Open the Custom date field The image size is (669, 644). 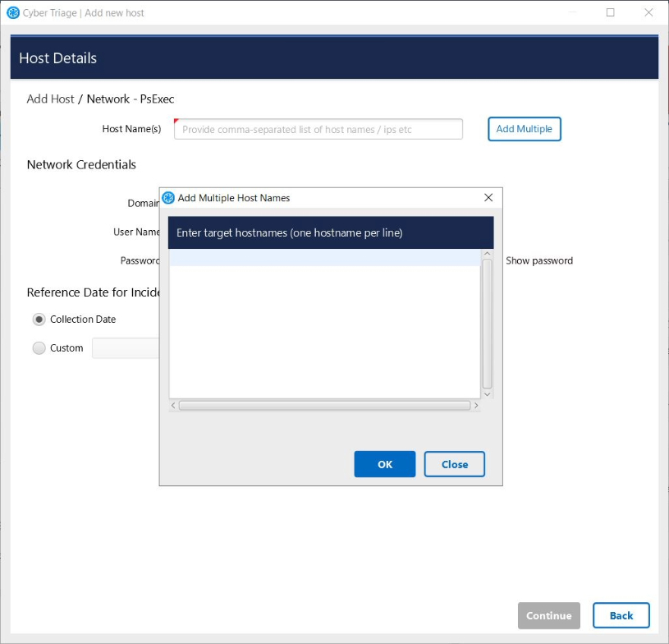125,348
